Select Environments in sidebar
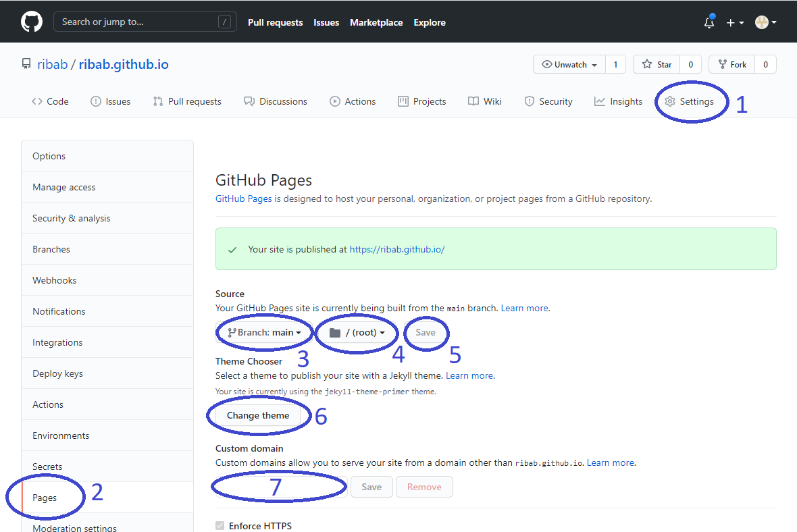 pos(107,435)
